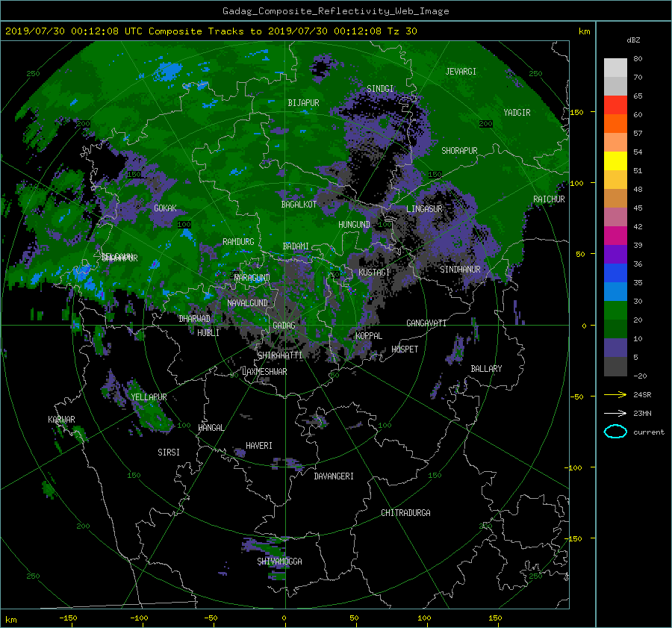Click the yellow 24SR arrow legend icon
The height and width of the screenshot is (628, 672).
(615, 394)
